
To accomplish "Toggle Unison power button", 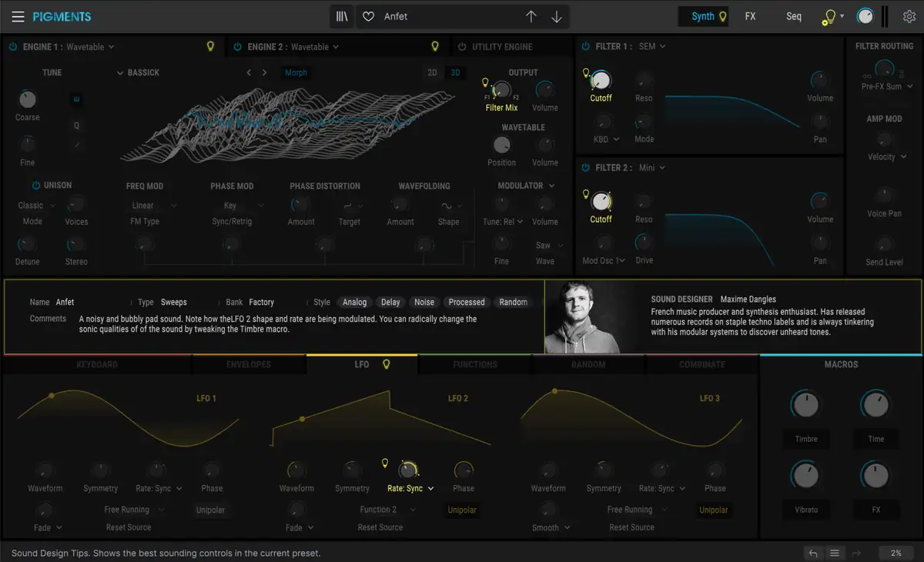I will tap(35, 186).
